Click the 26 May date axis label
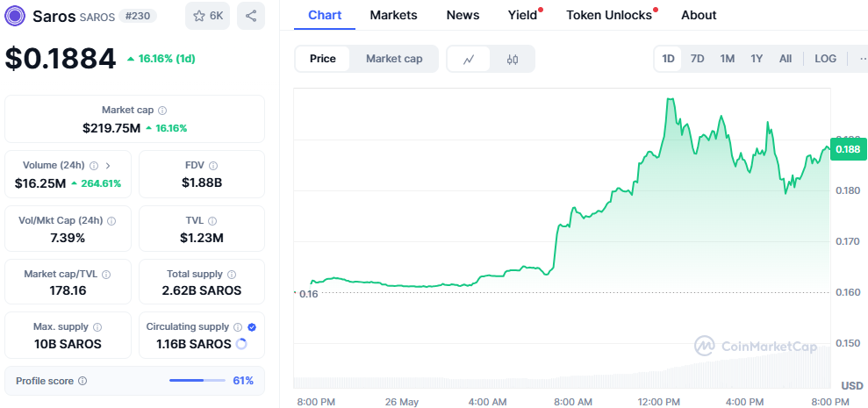 point(404,401)
